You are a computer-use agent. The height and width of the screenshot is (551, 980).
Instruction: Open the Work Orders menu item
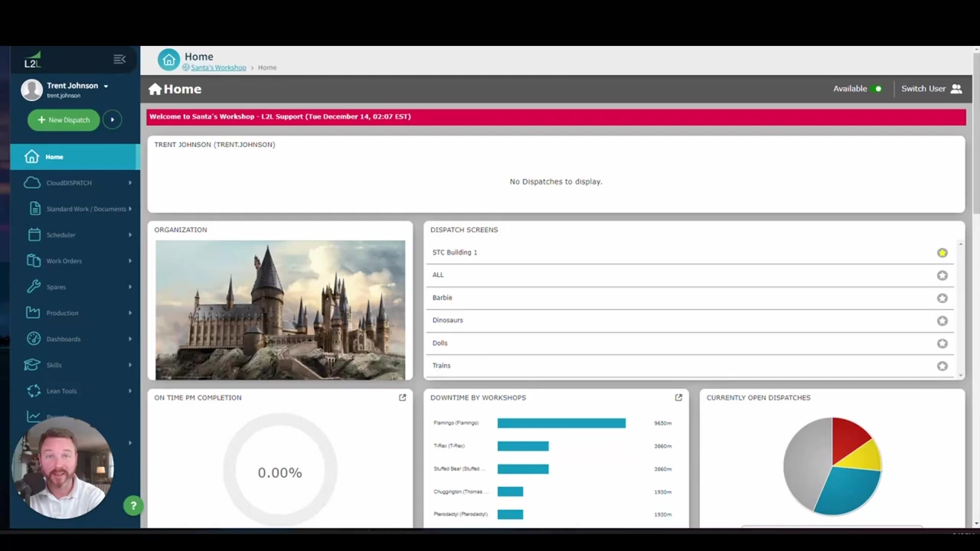[x=75, y=261]
